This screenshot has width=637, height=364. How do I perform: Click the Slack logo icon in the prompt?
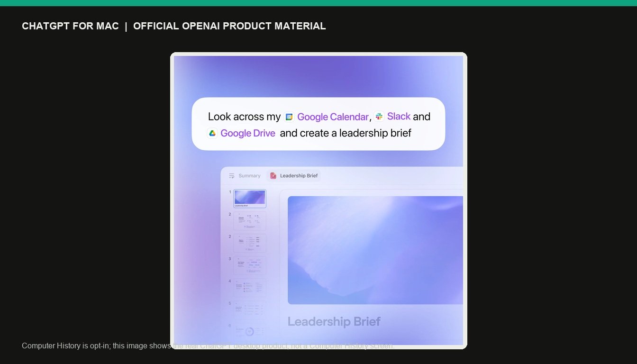[379, 117]
